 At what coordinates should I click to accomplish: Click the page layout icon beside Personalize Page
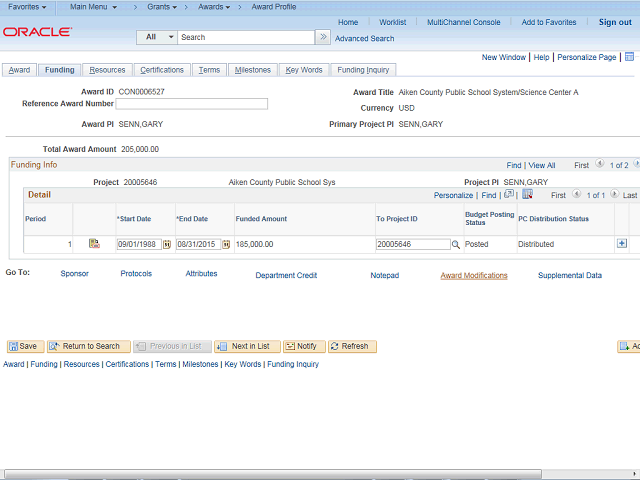629,57
